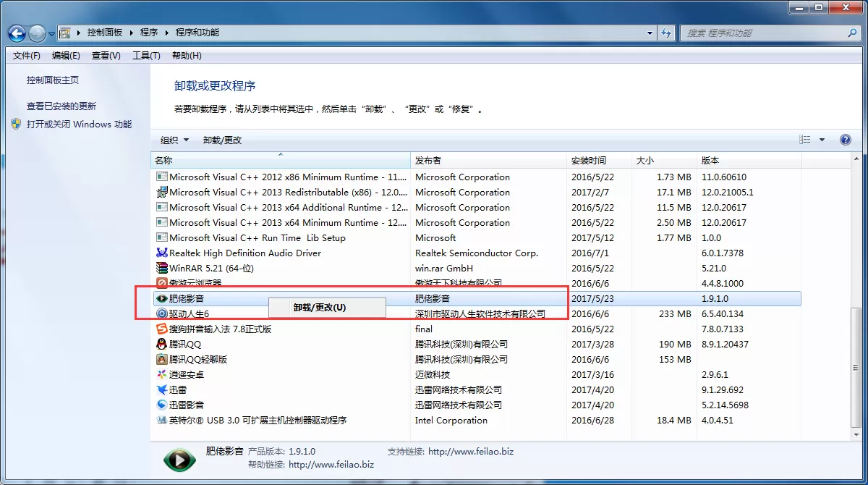The image size is (868, 485).
Task: Click the 傲游云浏览器 program icon
Action: [x=162, y=284]
